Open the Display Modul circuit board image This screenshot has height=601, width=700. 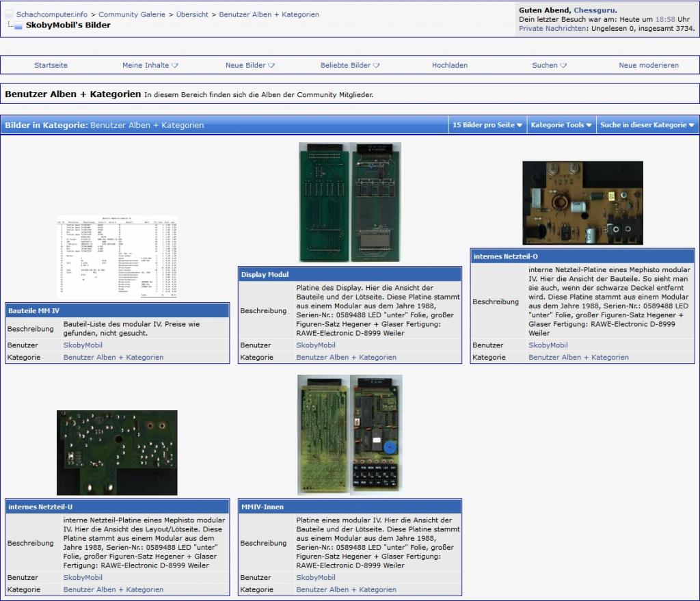point(350,202)
